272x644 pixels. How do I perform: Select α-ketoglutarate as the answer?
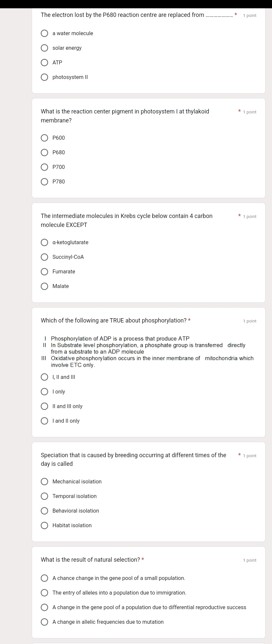pyautogui.click(x=44, y=243)
